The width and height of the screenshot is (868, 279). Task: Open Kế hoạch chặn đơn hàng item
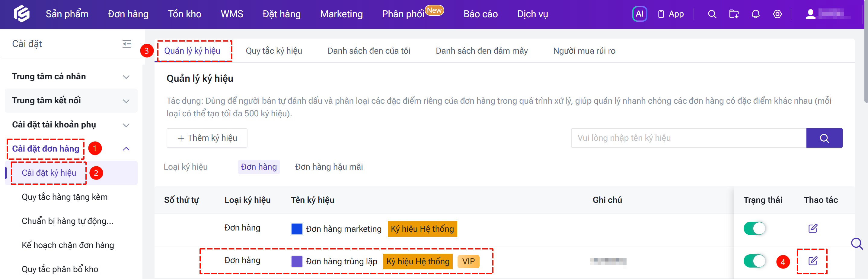click(68, 245)
